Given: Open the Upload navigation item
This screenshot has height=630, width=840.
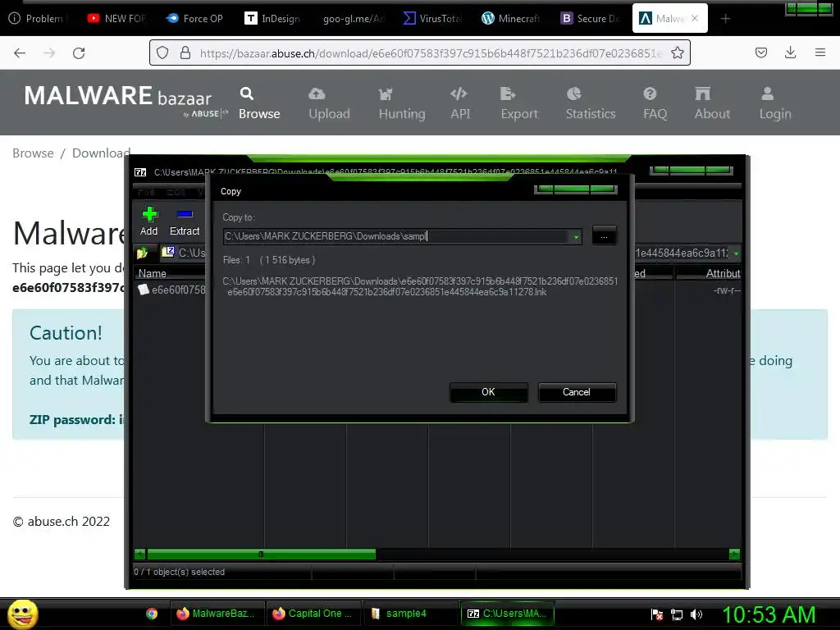Looking at the screenshot, I should click(329, 103).
